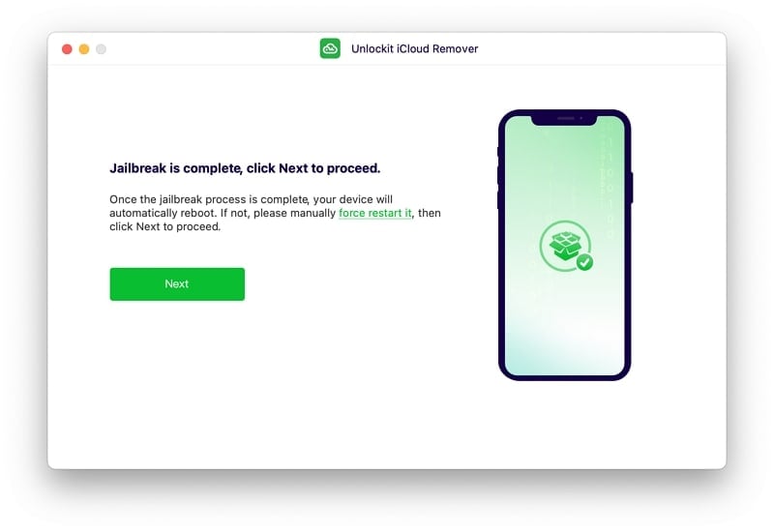Click the speaker slot in phone notch

coord(566,118)
